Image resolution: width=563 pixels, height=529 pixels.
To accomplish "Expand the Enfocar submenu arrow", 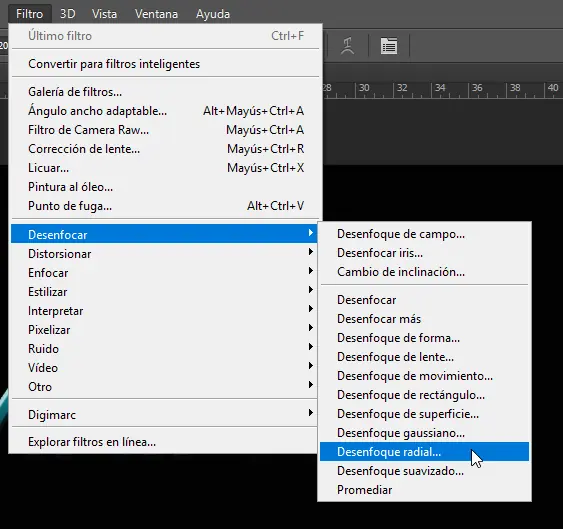I will (311, 271).
